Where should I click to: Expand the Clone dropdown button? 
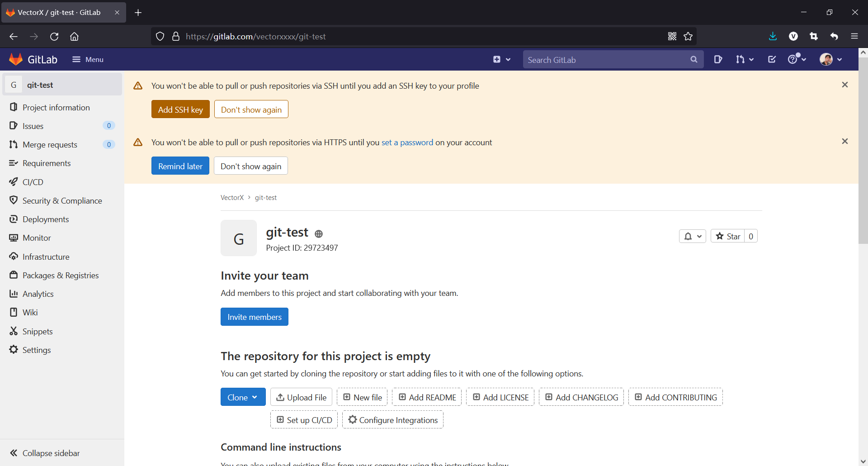[x=243, y=397]
